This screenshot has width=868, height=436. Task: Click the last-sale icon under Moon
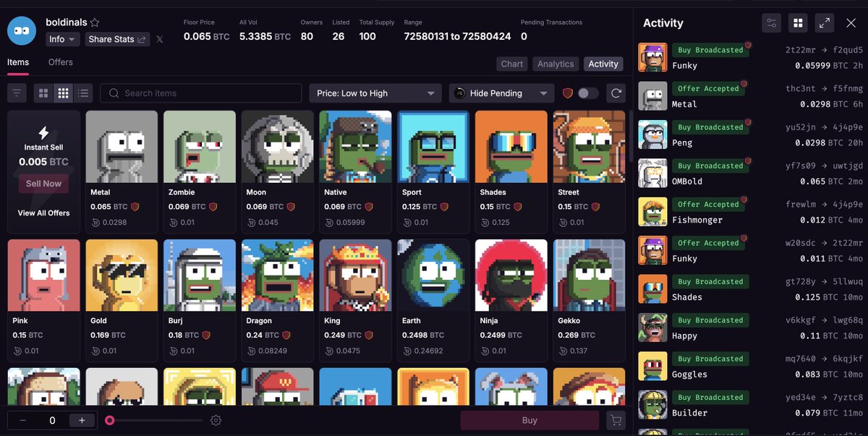pos(250,222)
